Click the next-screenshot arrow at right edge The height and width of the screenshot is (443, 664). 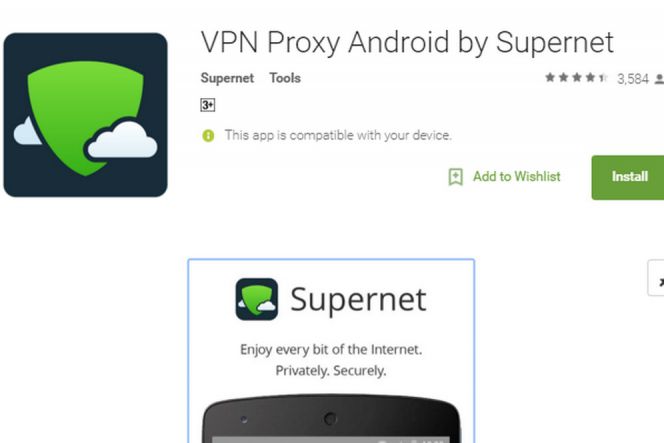(x=656, y=278)
